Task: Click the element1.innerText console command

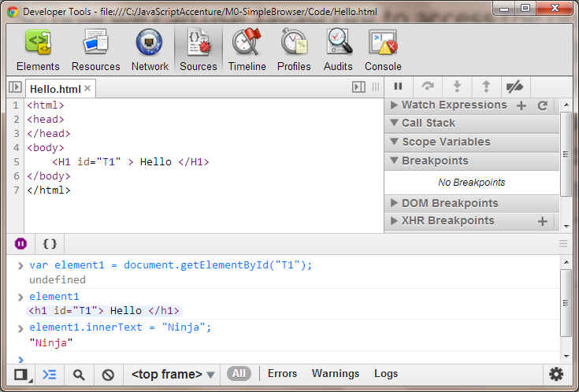Action: point(120,327)
